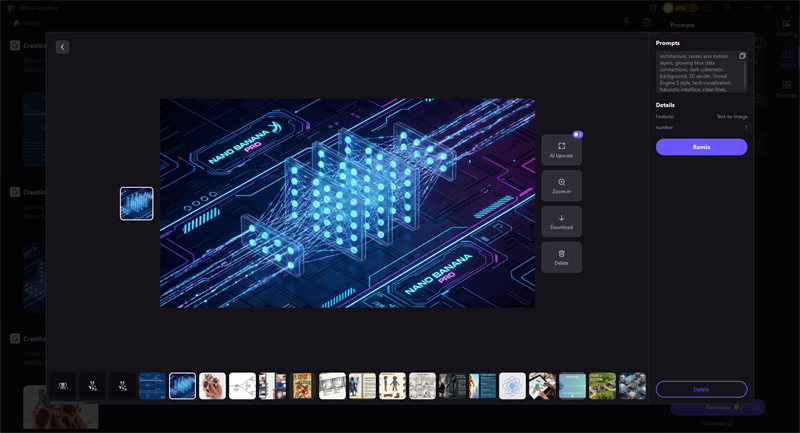This screenshot has width=800, height=433.
Task: Go back using the left chevron button
Action: click(62, 47)
